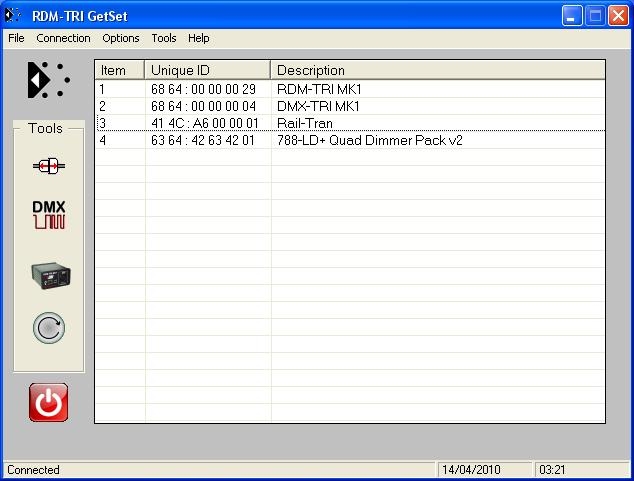Click Unique ID 41 4C : A6 00 00 01

tap(205, 123)
